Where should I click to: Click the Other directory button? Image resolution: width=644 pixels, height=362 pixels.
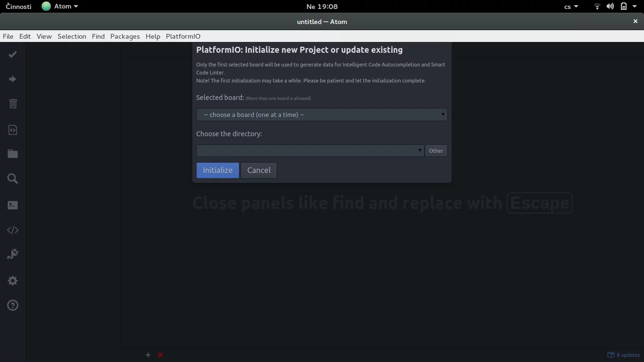click(436, 151)
